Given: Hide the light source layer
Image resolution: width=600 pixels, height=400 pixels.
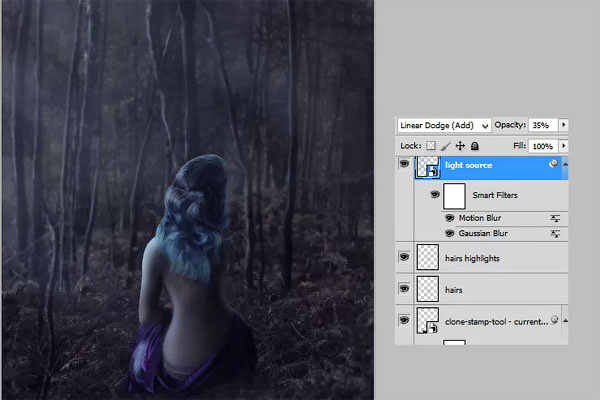Looking at the screenshot, I should click(x=404, y=164).
